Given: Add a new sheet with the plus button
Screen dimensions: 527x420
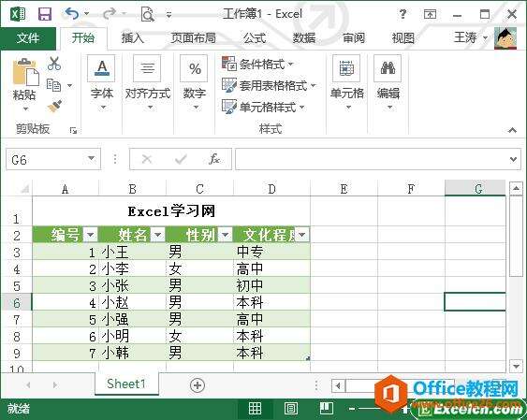Looking at the screenshot, I should click(198, 385).
